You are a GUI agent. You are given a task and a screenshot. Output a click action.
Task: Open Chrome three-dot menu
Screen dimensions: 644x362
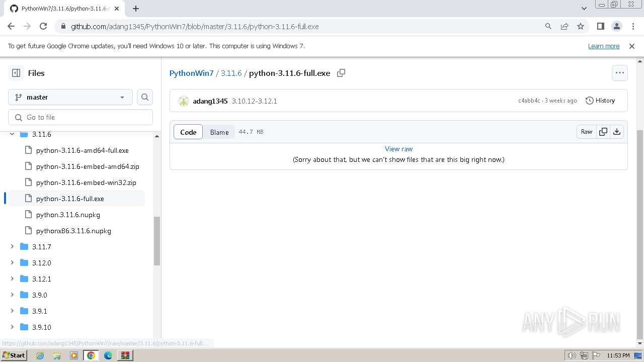click(632, 26)
